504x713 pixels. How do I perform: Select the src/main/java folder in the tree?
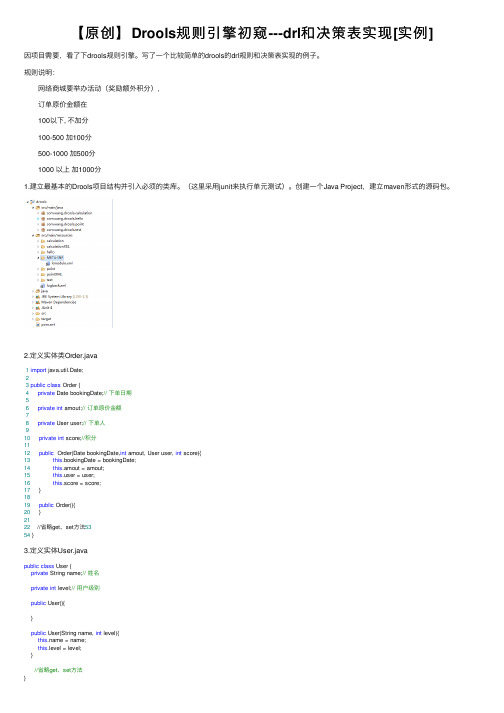[x=52, y=208]
